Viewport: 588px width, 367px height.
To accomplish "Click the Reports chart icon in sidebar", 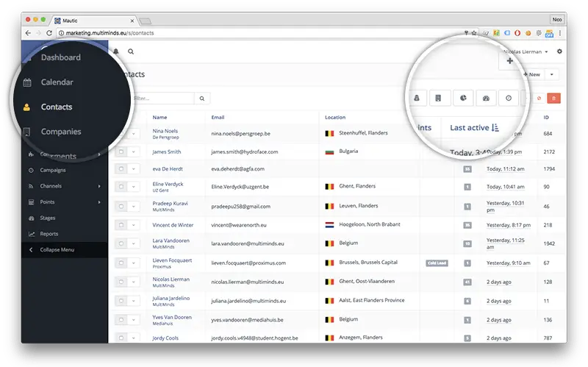I will [x=32, y=234].
